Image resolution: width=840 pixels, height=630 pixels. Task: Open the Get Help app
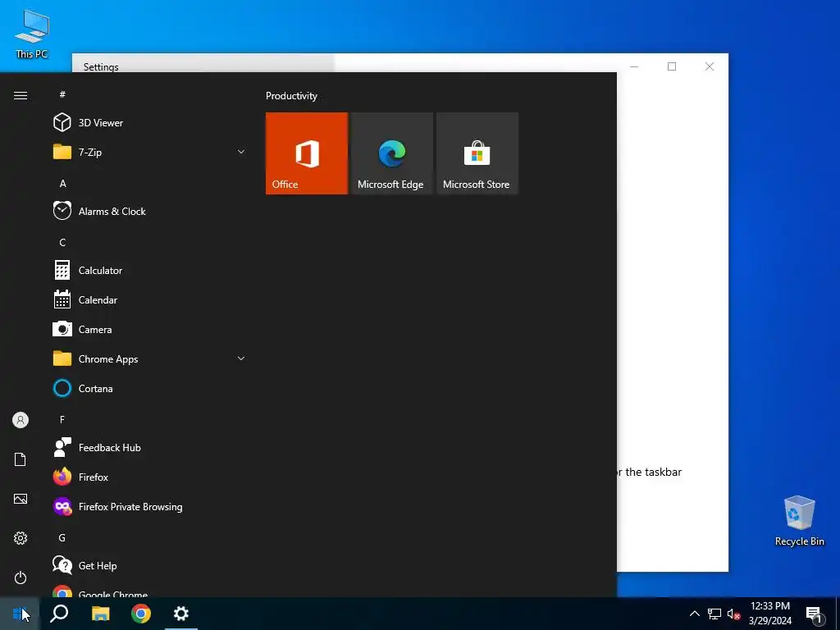coord(150,566)
